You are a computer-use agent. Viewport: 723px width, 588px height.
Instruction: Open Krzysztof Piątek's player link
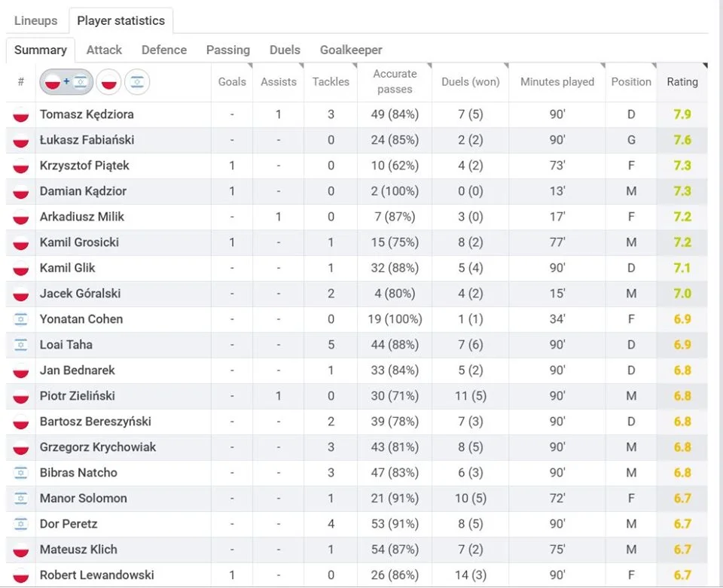[84, 166]
